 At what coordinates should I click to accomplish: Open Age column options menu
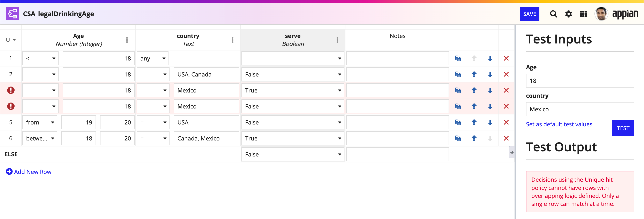click(x=127, y=40)
